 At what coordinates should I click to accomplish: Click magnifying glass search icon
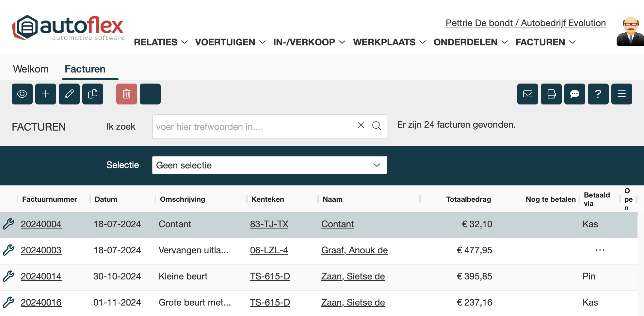click(x=377, y=126)
